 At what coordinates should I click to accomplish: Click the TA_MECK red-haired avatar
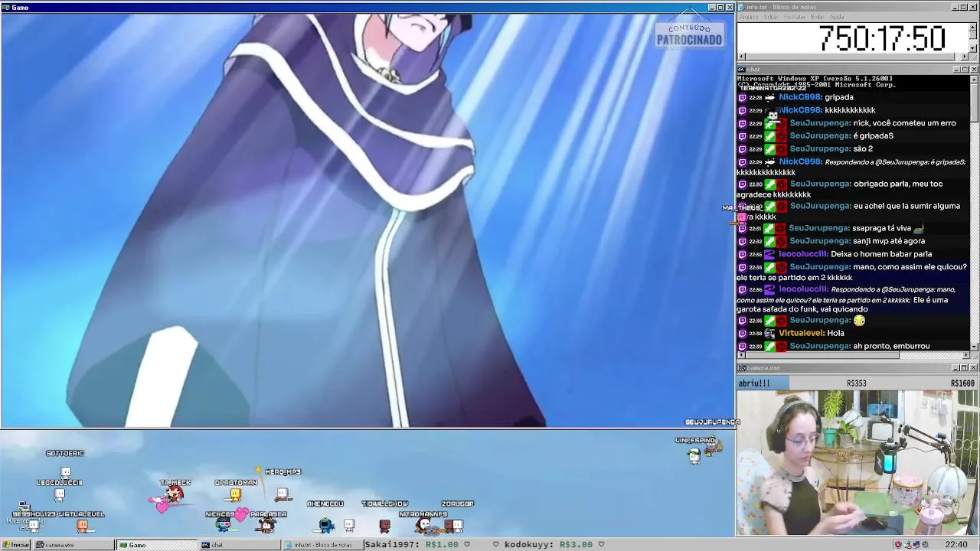click(176, 495)
